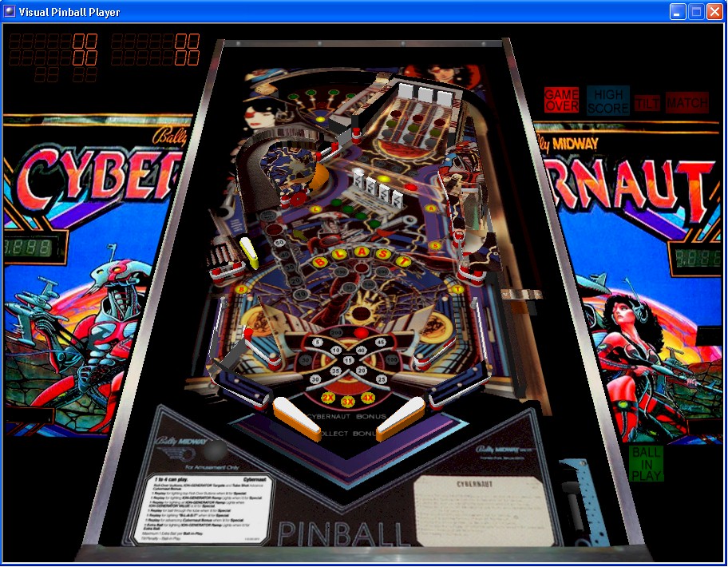The height and width of the screenshot is (567, 728).
Task: Click the left orange flipper
Action: point(297,418)
